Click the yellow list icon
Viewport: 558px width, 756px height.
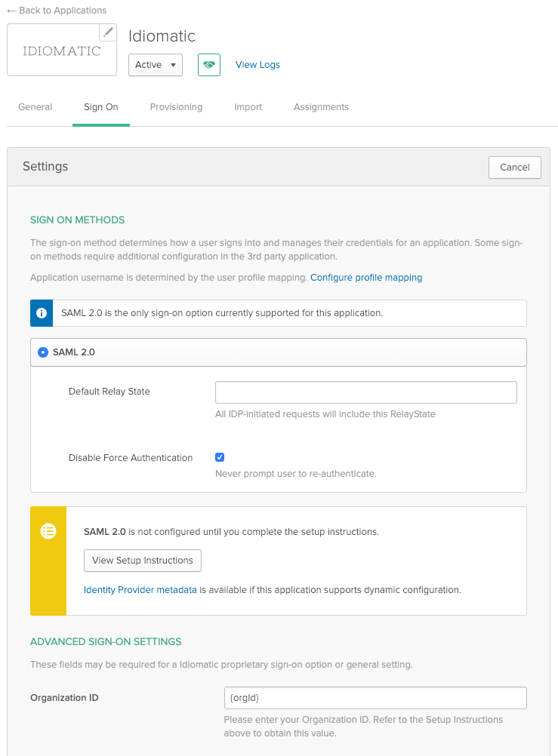point(48,531)
